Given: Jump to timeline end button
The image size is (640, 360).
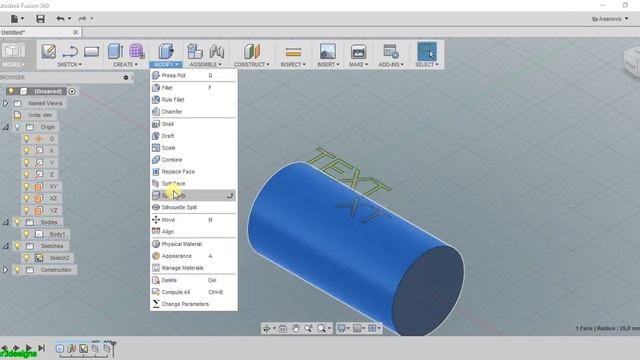Looking at the screenshot, I should 41,348.
